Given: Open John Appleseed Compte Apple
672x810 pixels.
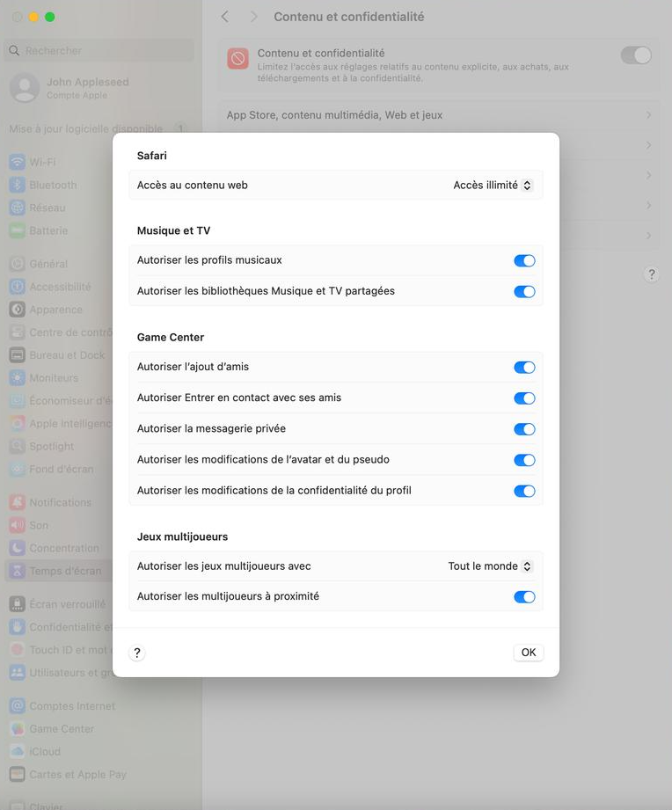Looking at the screenshot, I should click(x=69, y=88).
